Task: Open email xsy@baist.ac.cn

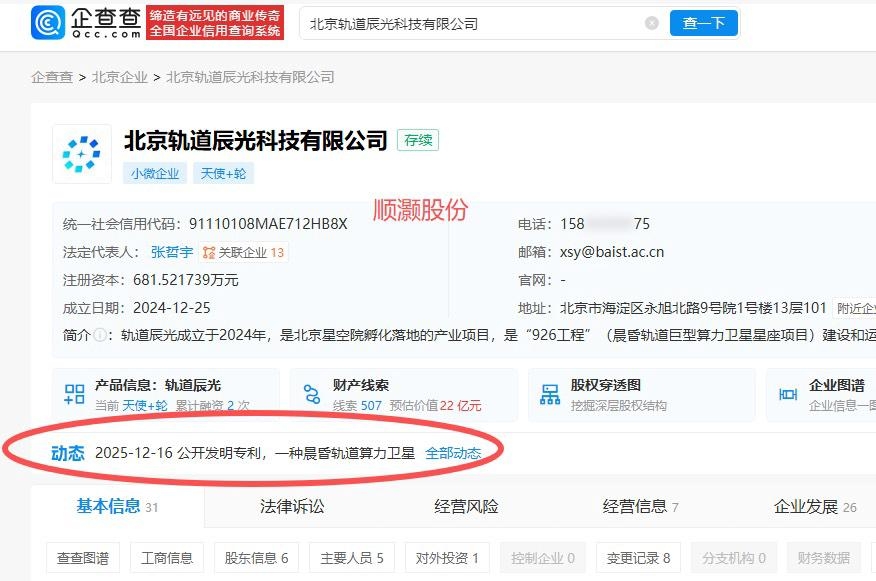Action: 612,252
